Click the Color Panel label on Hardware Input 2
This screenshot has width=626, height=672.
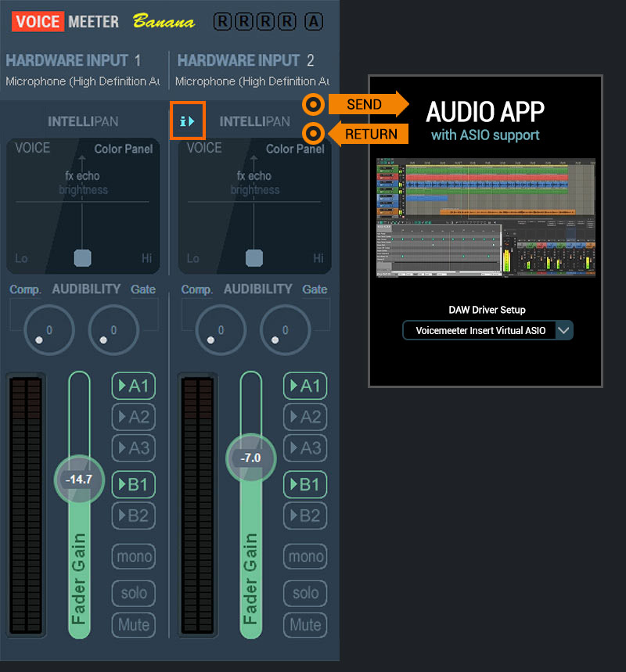[295, 149]
